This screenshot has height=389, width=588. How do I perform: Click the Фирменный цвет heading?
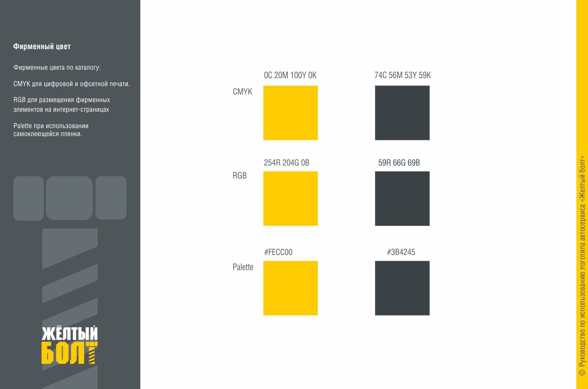pos(42,47)
